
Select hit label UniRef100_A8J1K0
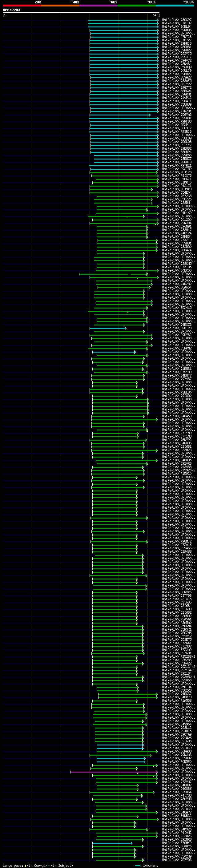pyautogui.click(x=177, y=172)
